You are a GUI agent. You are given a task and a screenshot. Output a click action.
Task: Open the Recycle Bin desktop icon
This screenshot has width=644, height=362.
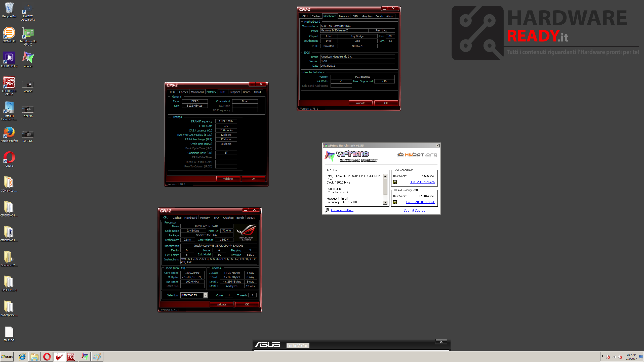point(9,10)
